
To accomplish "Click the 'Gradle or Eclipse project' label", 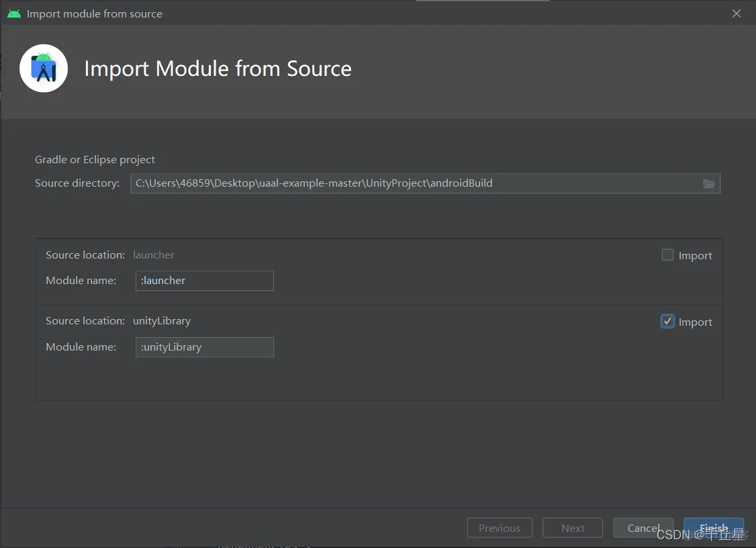I will (95, 160).
